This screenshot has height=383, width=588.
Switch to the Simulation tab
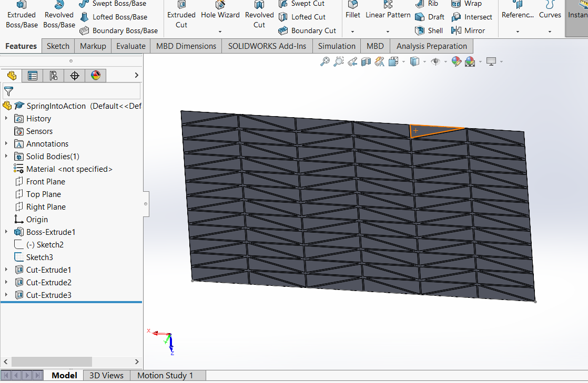point(337,46)
